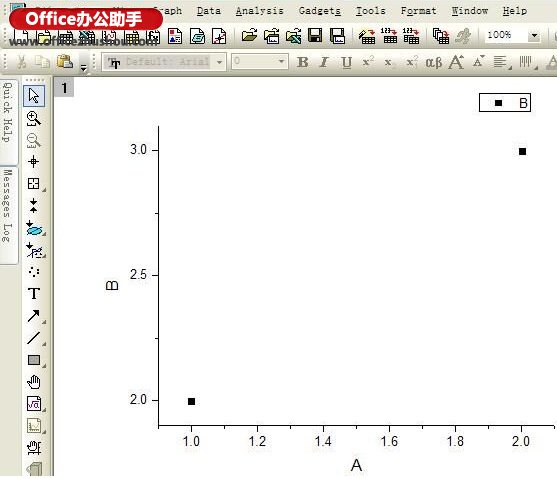Open the 100% zoom level dropdown
The height and width of the screenshot is (478, 557).
pos(534,36)
